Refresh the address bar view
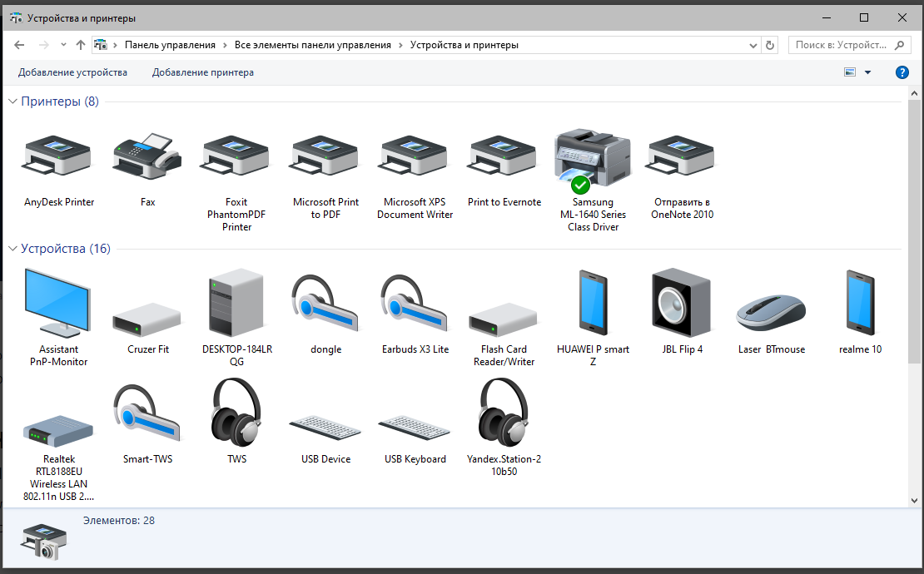The width and height of the screenshot is (924, 574). click(770, 45)
